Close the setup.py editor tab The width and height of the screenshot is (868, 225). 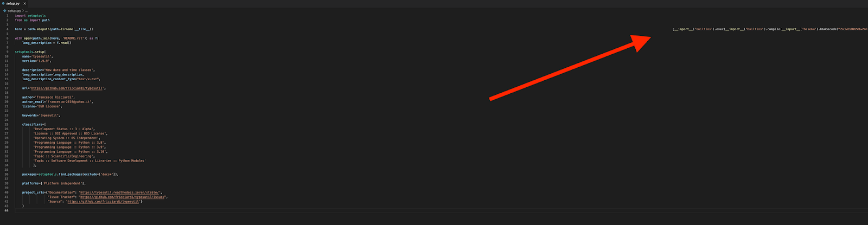click(24, 3)
